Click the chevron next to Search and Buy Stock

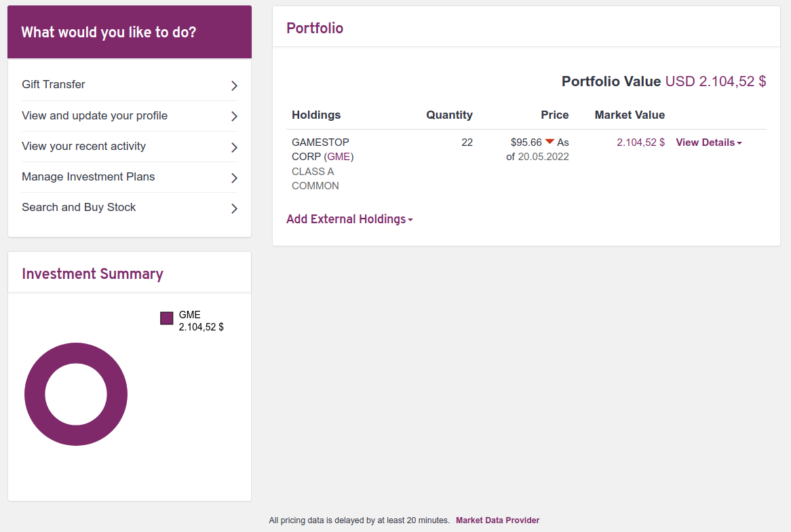[234, 208]
